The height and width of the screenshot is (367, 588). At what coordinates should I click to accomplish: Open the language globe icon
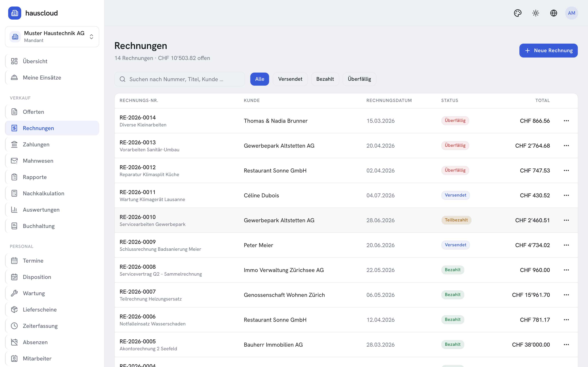tap(553, 13)
